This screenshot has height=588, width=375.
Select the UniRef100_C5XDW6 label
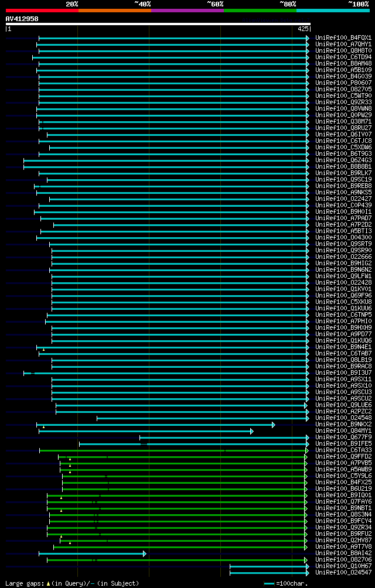pos(343,148)
